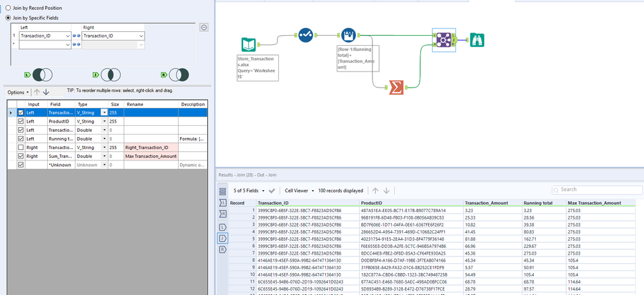Uncheck the Running total field checkbox
Image resolution: width=644 pixels, height=295 pixels.
coord(21,139)
